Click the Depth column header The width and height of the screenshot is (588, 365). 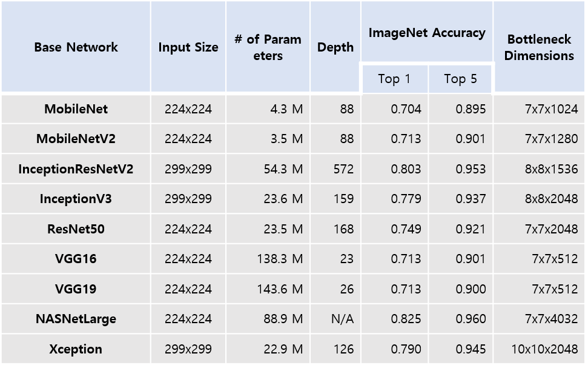point(335,47)
